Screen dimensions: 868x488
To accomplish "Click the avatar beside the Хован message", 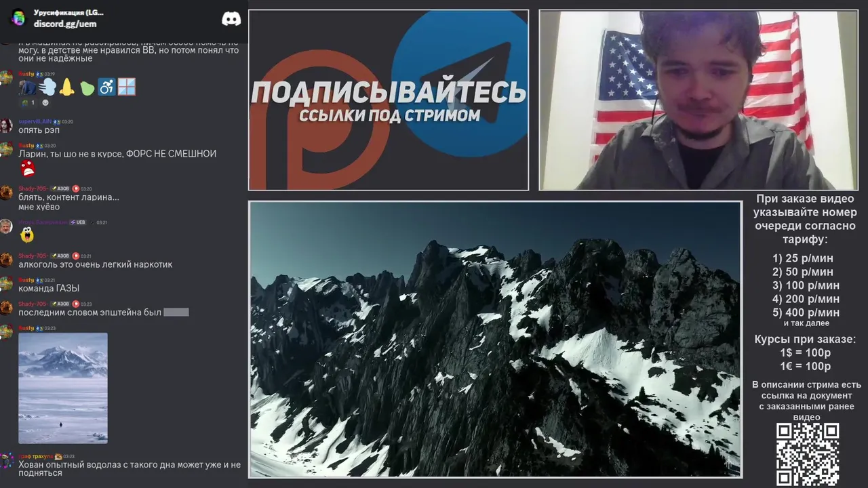I will click(6, 461).
